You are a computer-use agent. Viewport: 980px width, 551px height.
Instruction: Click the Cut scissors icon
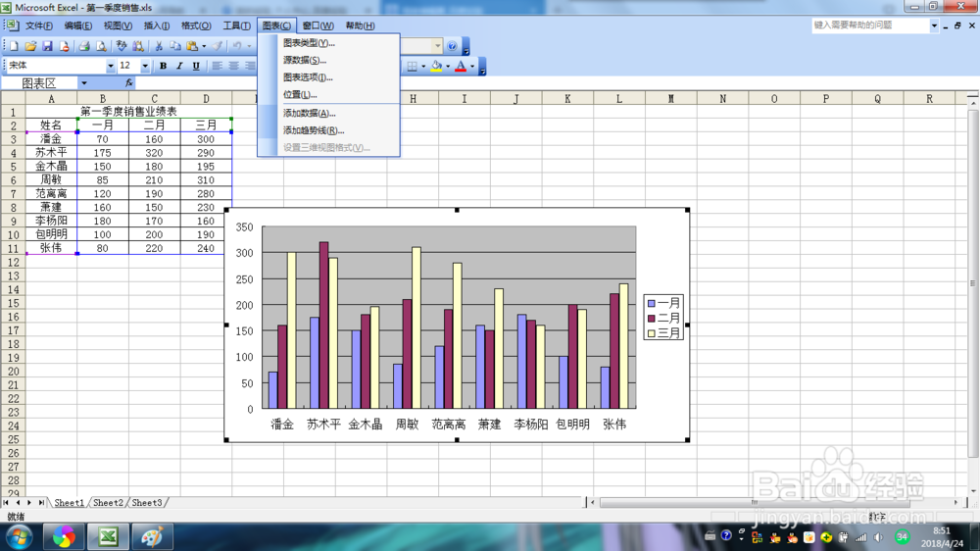[159, 46]
